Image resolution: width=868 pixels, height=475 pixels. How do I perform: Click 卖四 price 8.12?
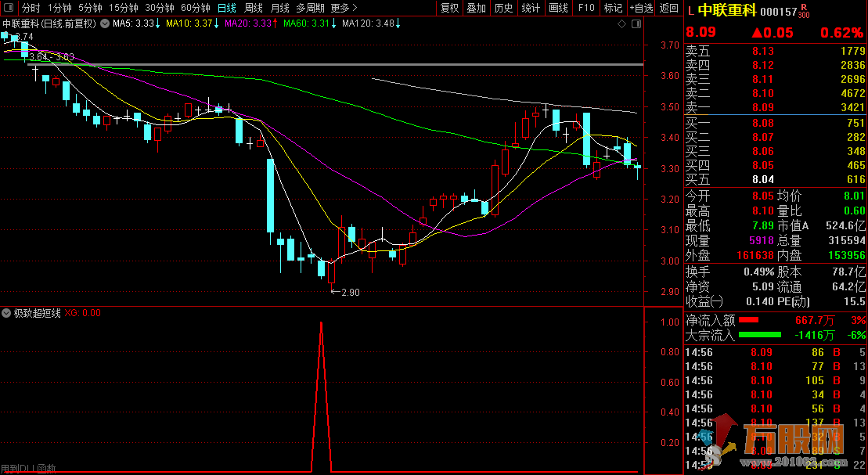[x=763, y=65]
